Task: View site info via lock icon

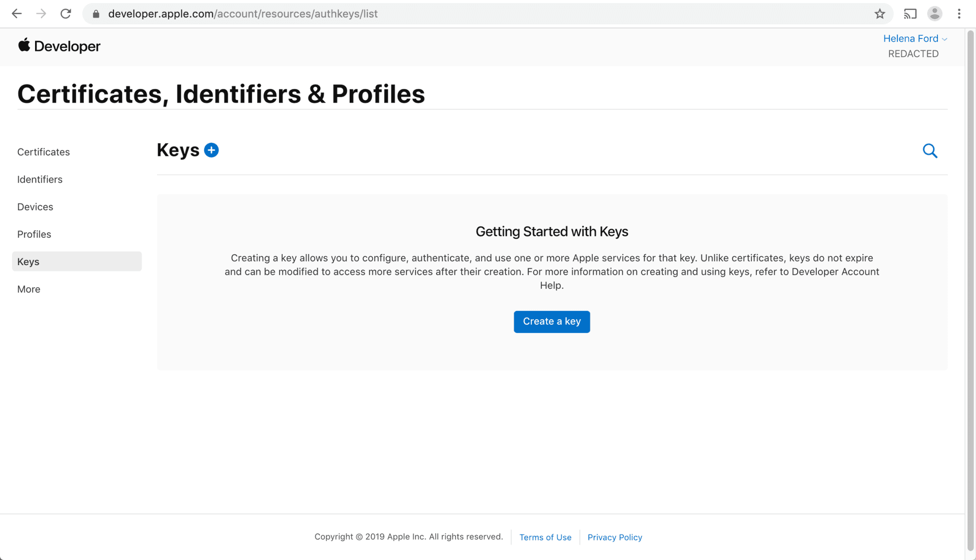Action: 96,14
